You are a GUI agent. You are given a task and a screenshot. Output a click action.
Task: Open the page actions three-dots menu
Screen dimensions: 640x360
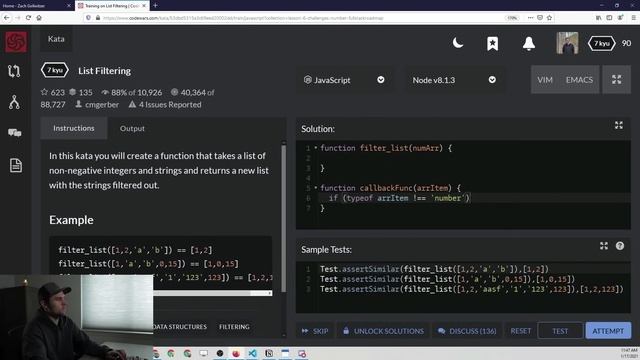click(530, 18)
